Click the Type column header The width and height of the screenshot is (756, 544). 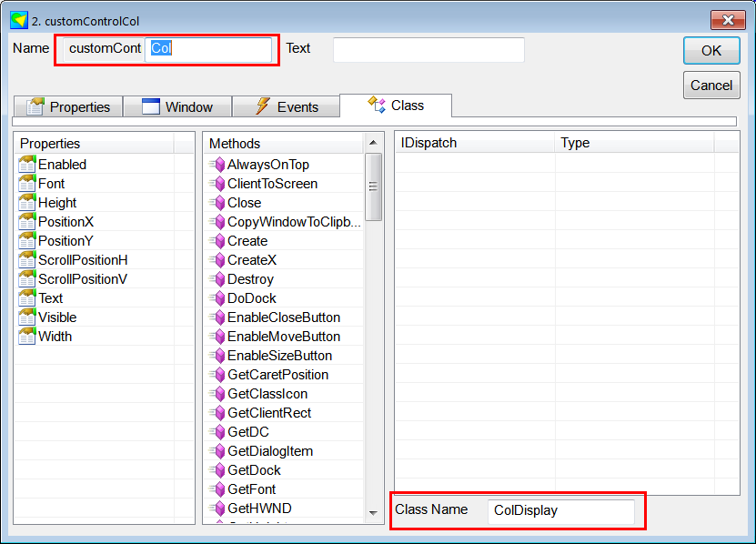(634, 143)
